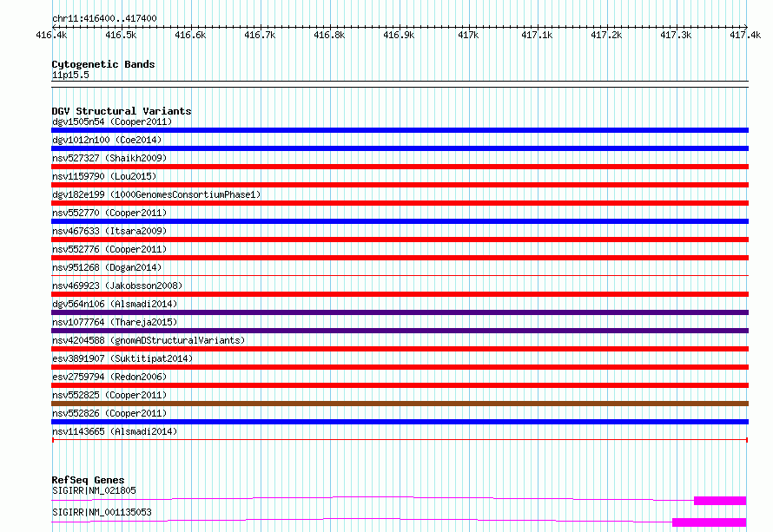
Task: Open the SIGIRR|NM_021805 transcript label
Action: point(94,490)
